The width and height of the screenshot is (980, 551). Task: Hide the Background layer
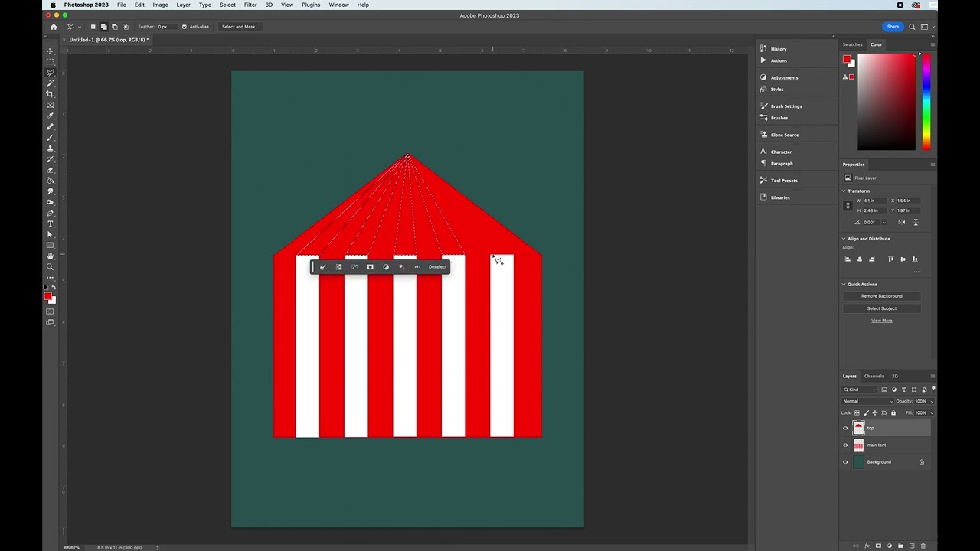846,462
